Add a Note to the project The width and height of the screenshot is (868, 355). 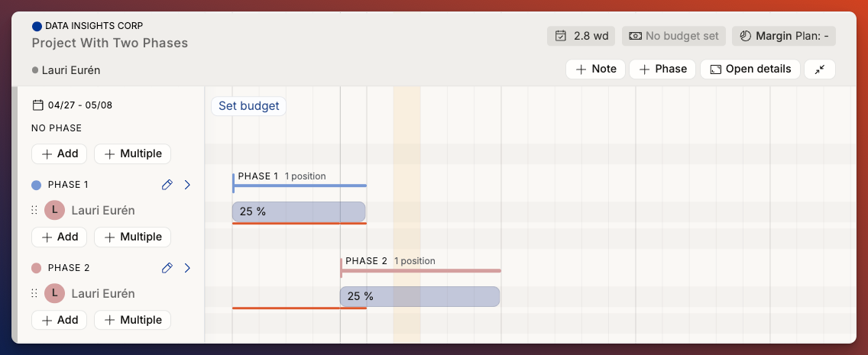tap(596, 69)
